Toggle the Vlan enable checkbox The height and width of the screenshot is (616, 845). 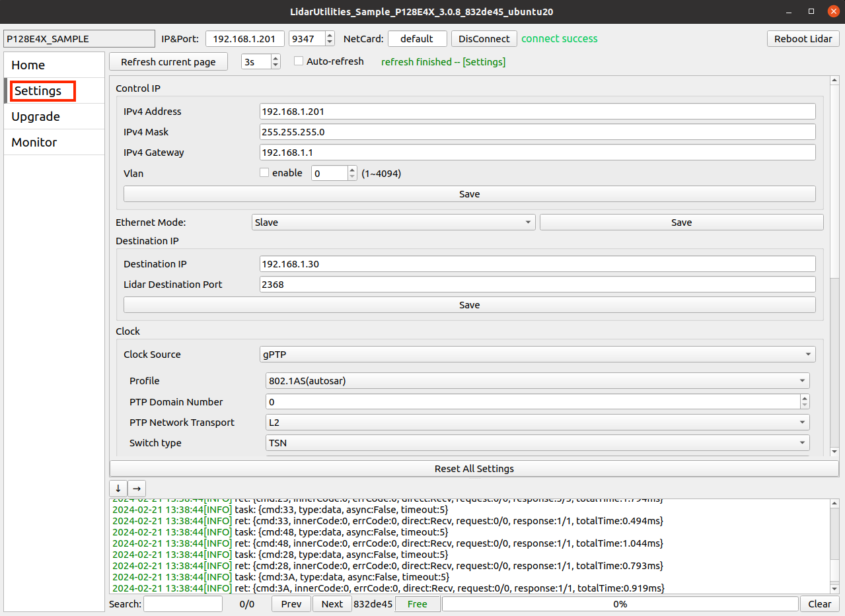(264, 173)
